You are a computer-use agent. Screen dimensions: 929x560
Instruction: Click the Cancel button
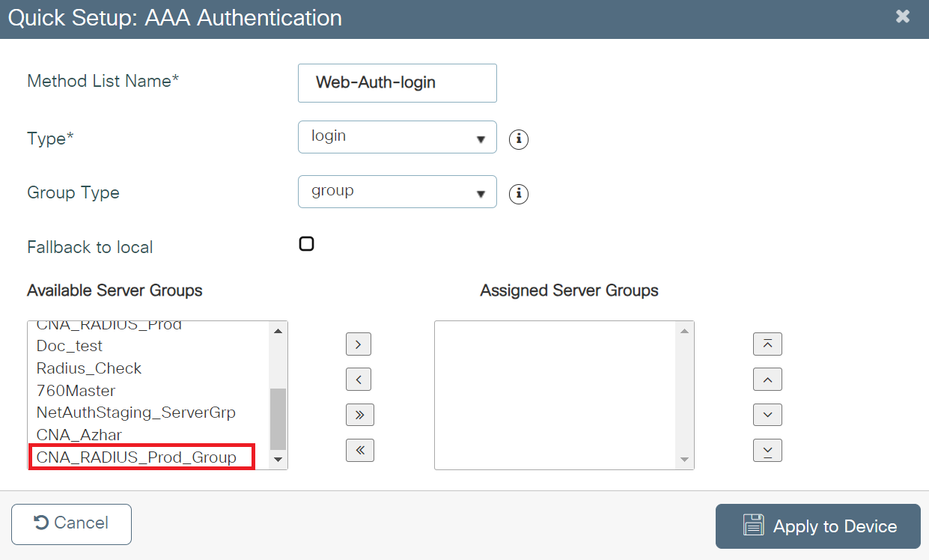point(72,523)
